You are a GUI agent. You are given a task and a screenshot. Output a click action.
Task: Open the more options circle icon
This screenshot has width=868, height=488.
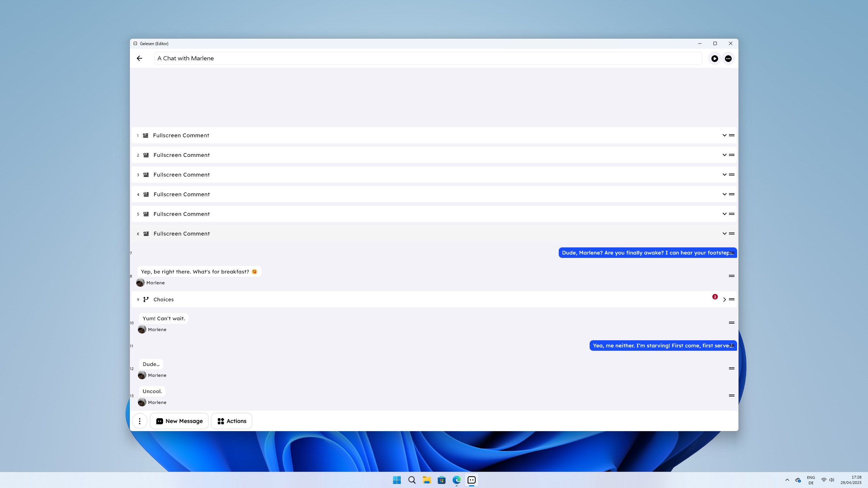pyautogui.click(x=728, y=59)
